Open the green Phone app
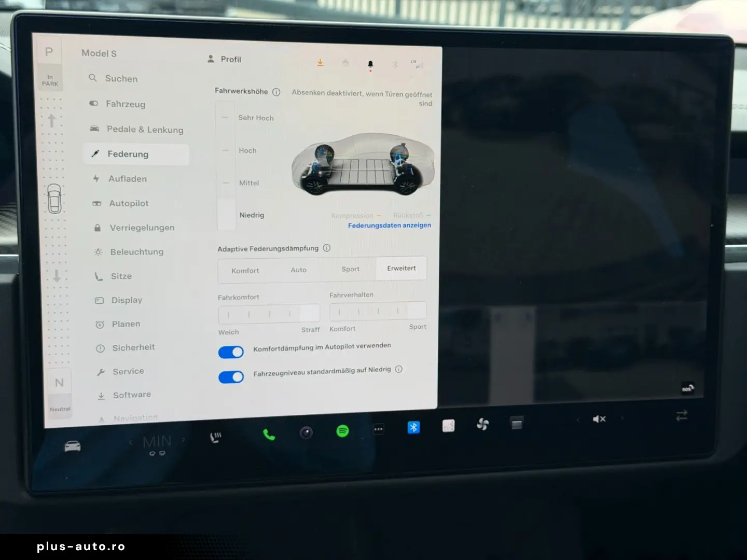 (x=269, y=435)
